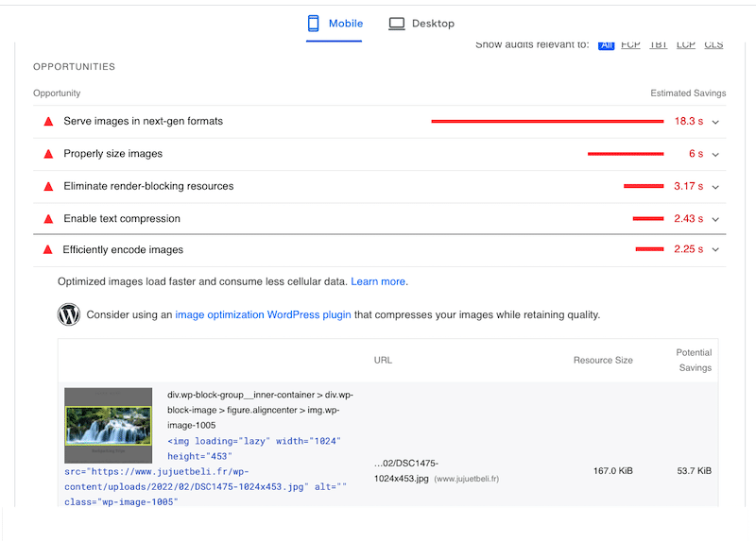Click the Serve images in next-gen formats title
Viewport: 756px width, 541px height.
[x=144, y=122]
